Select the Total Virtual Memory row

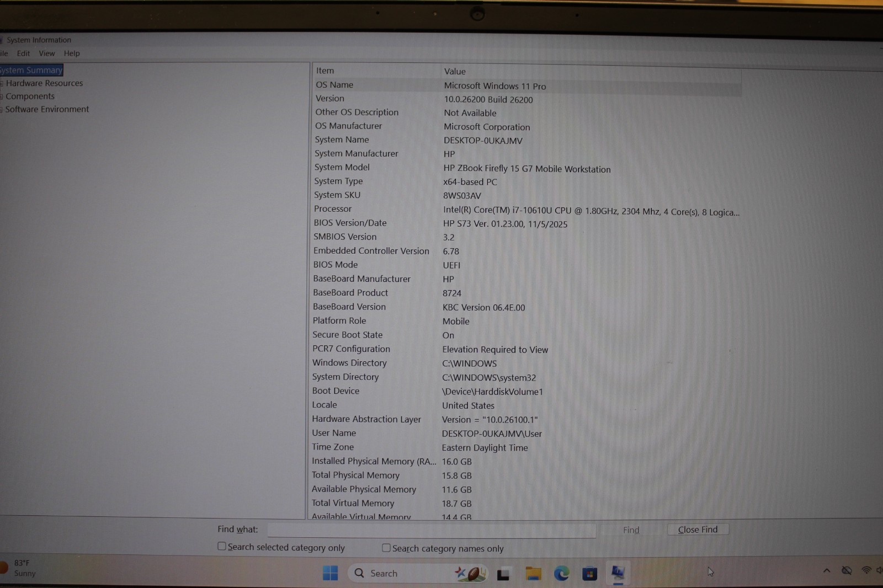point(527,503)
